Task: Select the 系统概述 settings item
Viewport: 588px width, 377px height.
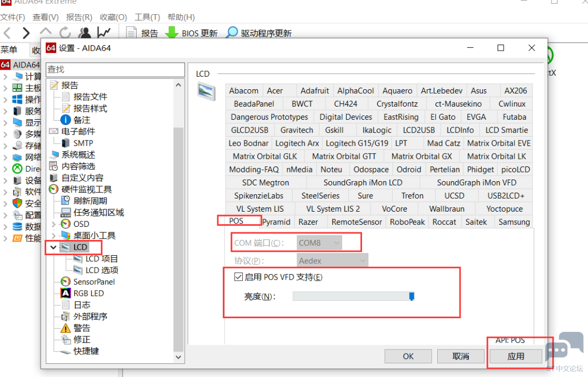Action: point(78,155)
